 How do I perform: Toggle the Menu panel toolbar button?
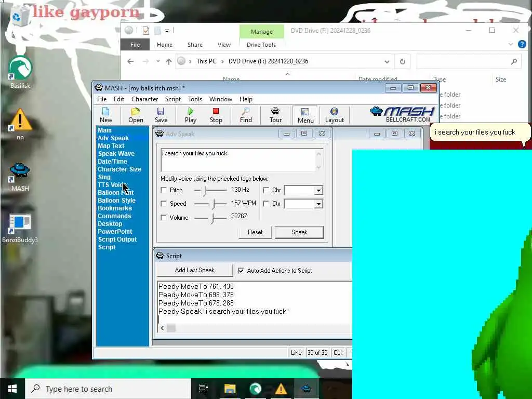pos(305,115)
